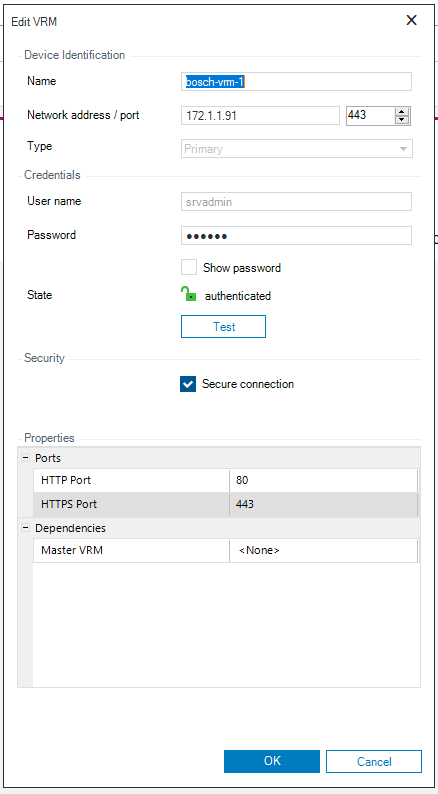Click the Test button

[223, 327]
